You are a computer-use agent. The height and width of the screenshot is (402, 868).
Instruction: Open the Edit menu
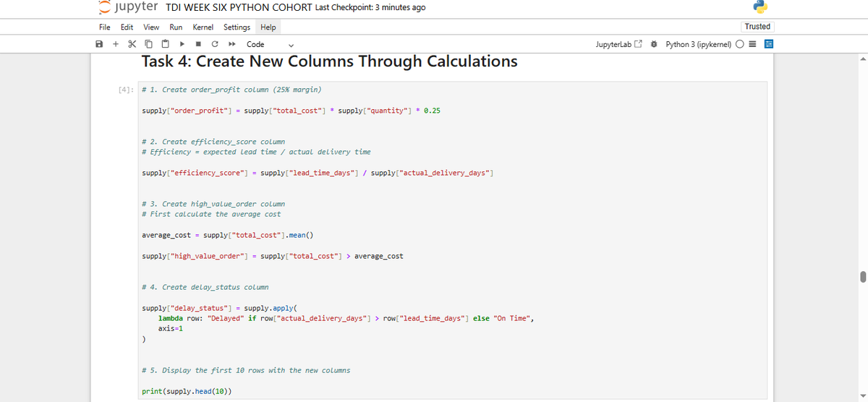pos(127,27)
